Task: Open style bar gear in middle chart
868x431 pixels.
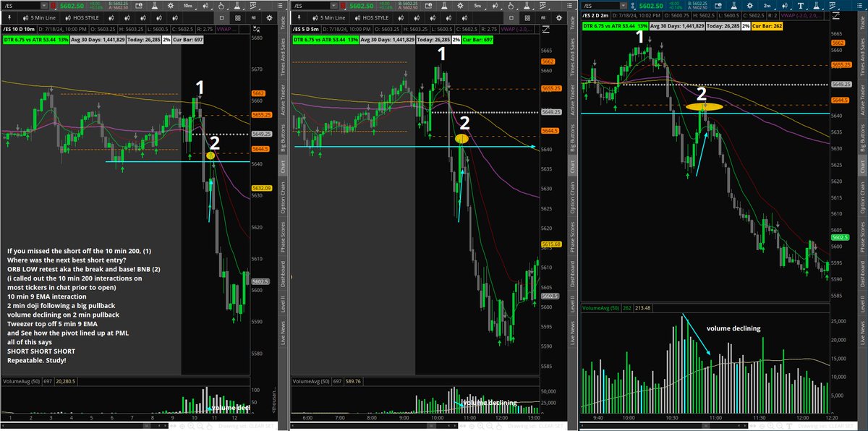Action: click(558, 18)
